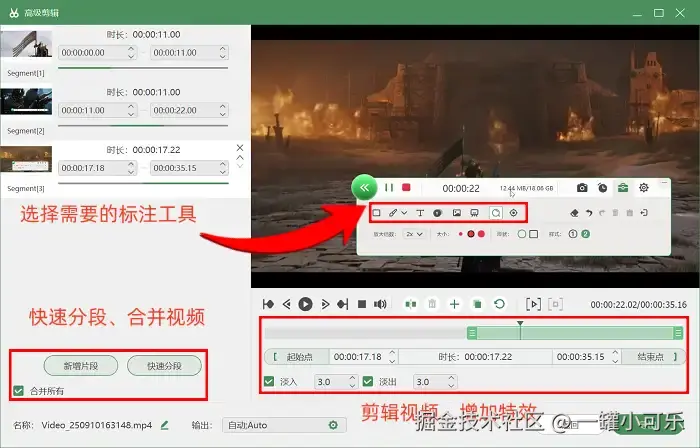700x448 pixels.
Task: Select the magnifier annotation tool
Action: 496,213
